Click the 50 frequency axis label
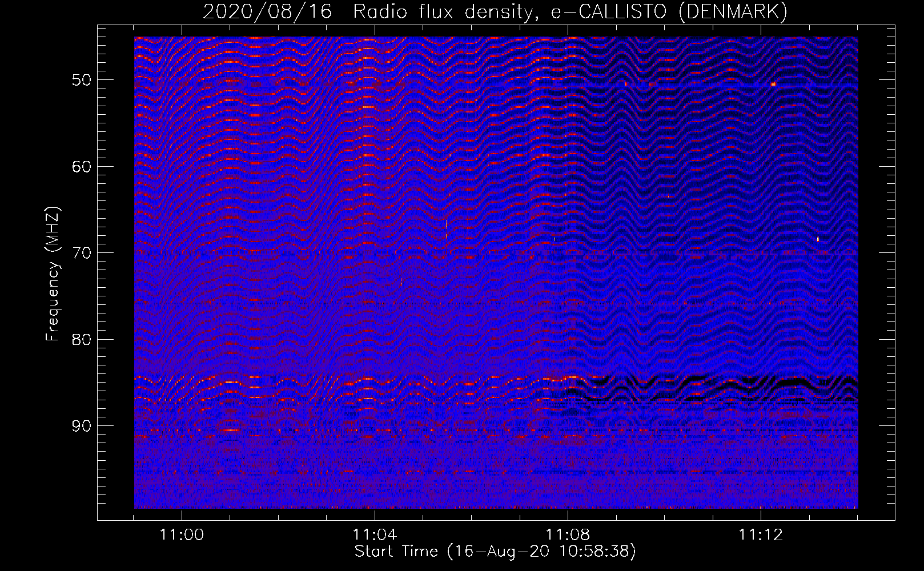Screen dimensions: 924x571 [82, 80]
